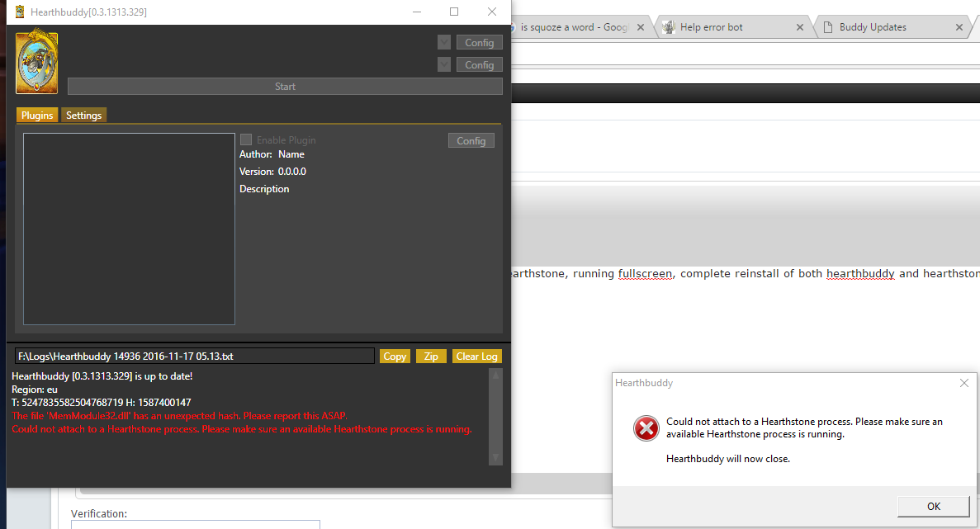Click the empty plugins list box
The width and height of the screenshot is (980, 529).
pyautogui.click(x=130, y=229)
